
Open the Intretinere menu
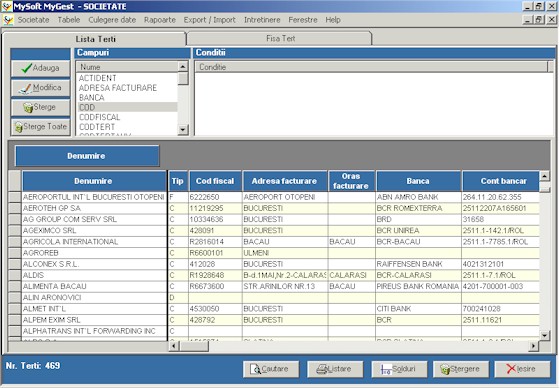tap(262, 20)
